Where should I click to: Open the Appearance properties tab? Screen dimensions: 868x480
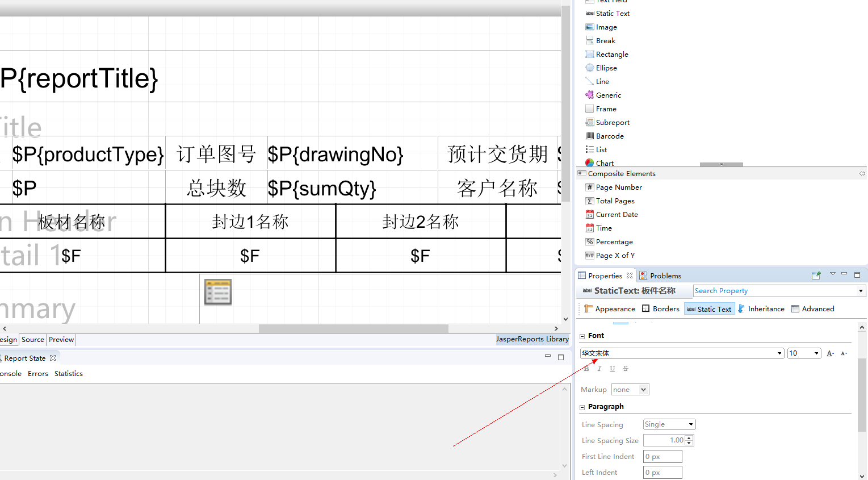point(610,308)
